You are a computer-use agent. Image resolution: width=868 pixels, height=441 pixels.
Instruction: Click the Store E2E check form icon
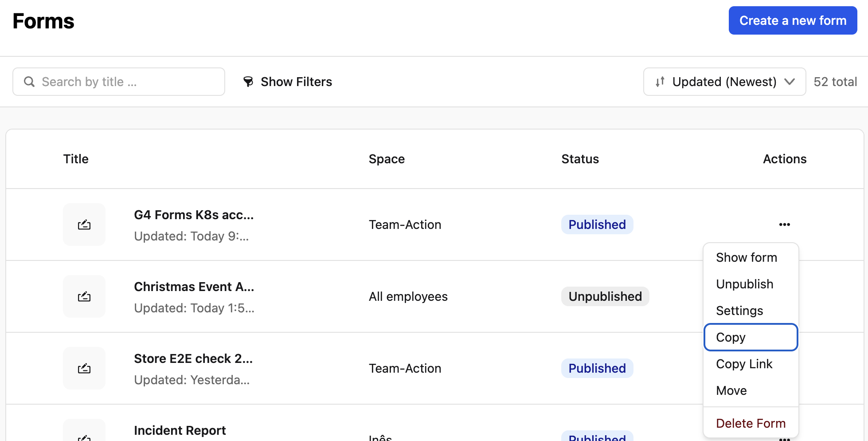point(84,369)
